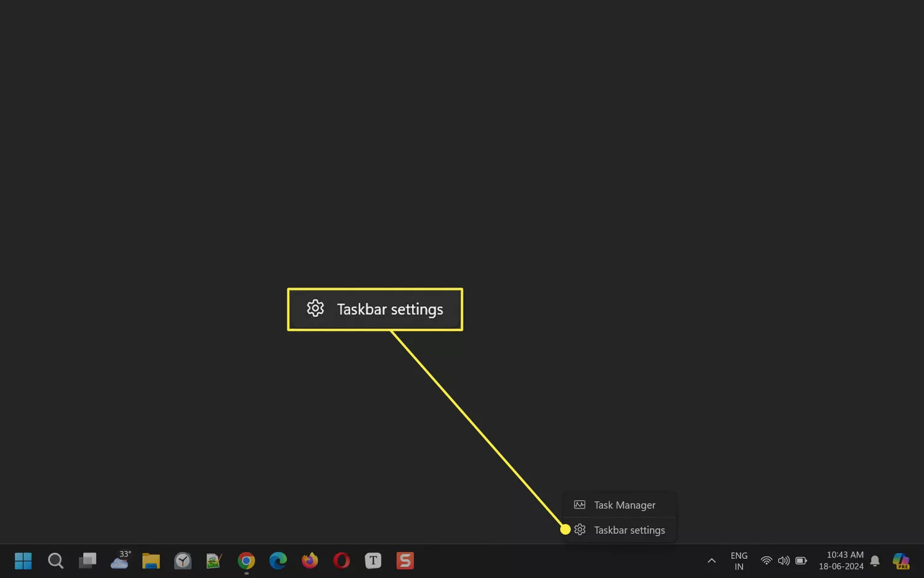Open the weather widget showing 33°
The height and width of the screenshot is (578, 924).
tap(120, 560)
